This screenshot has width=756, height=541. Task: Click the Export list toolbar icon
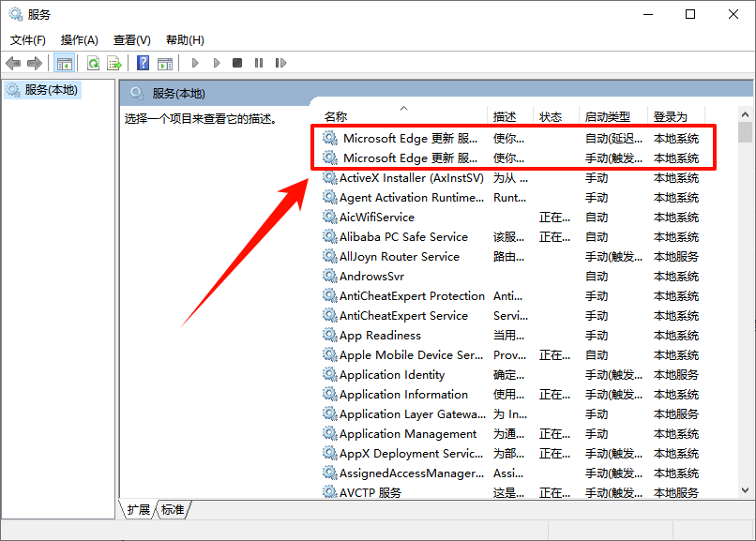[114, 63]
